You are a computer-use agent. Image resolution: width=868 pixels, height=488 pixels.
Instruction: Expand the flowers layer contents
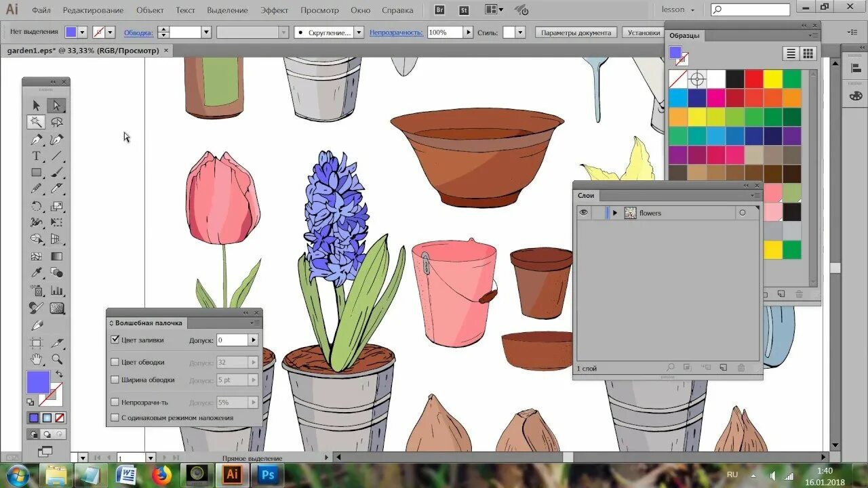(615, 213)
